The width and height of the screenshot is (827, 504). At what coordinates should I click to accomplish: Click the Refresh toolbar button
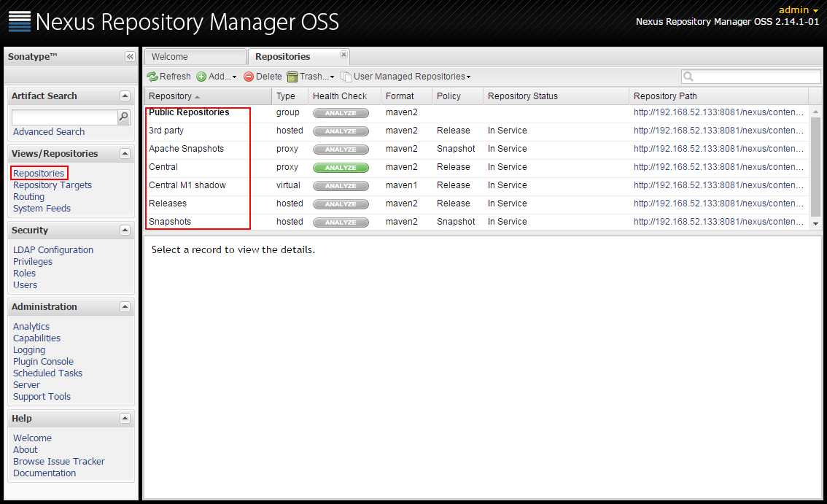click(x=168, y=77)
